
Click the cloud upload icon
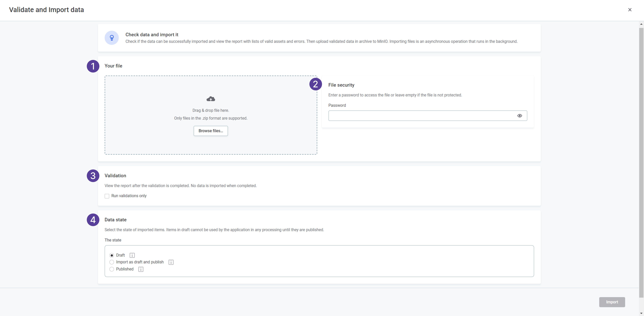pyautogui.click(x=211, y=99)
